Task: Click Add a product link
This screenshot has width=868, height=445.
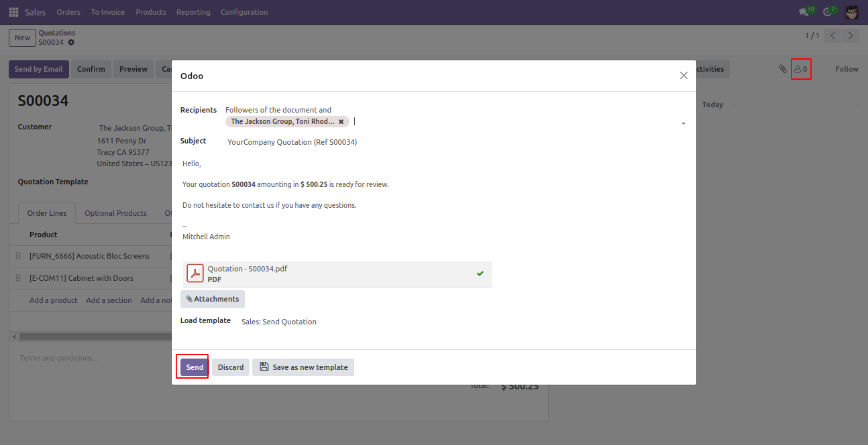Action: [x=54, y=300]
